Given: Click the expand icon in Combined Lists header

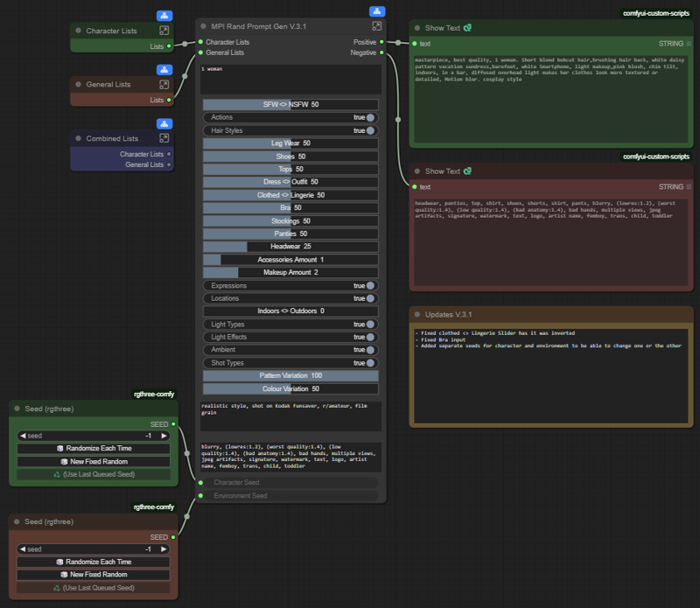Looking at the screenshot, I should (164, 138).
